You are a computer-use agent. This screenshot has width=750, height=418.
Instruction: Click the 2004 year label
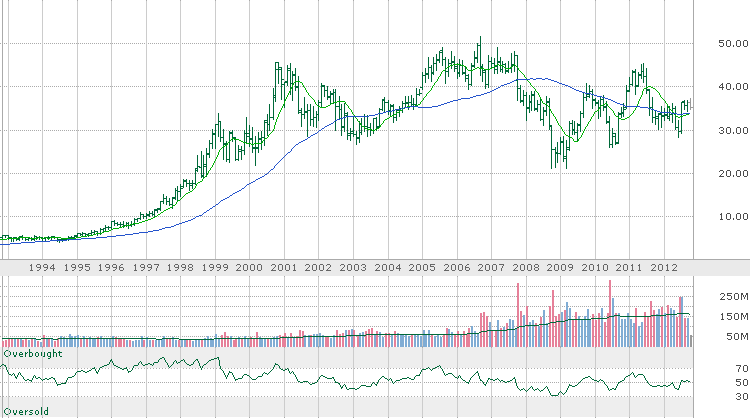(388, 268)
